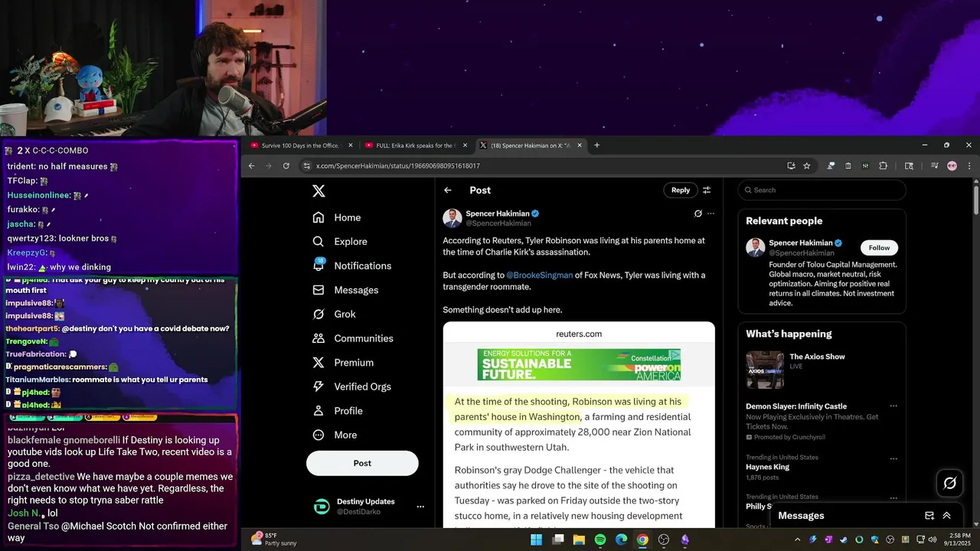
Task: Open more options for Haynes King trend
Action: [x=893, y=458]
